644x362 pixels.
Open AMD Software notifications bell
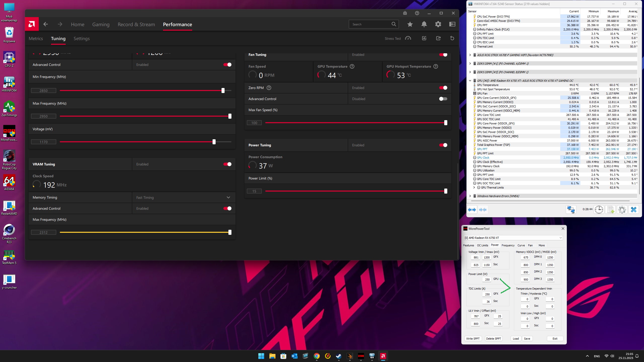pos(424,24)
